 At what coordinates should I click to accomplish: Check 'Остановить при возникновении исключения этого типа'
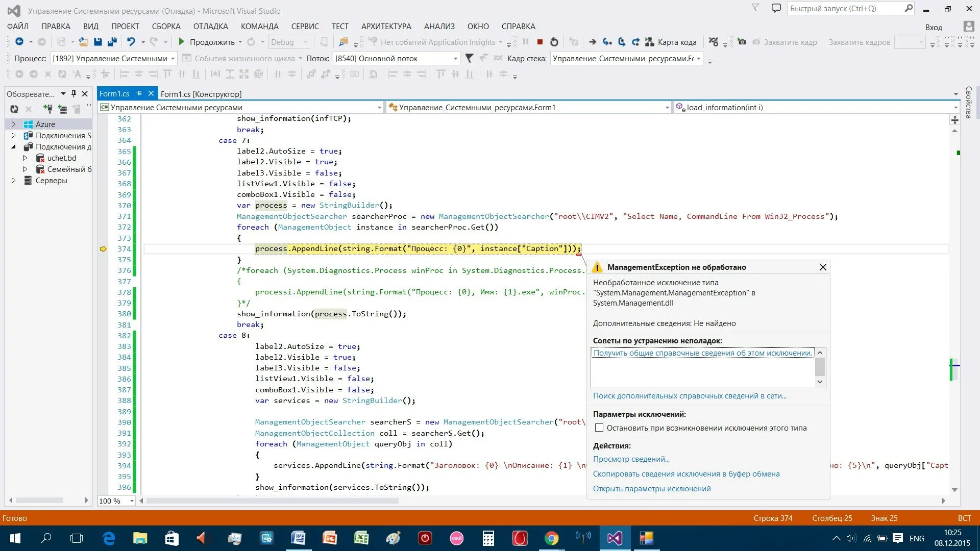pos(599,428)
